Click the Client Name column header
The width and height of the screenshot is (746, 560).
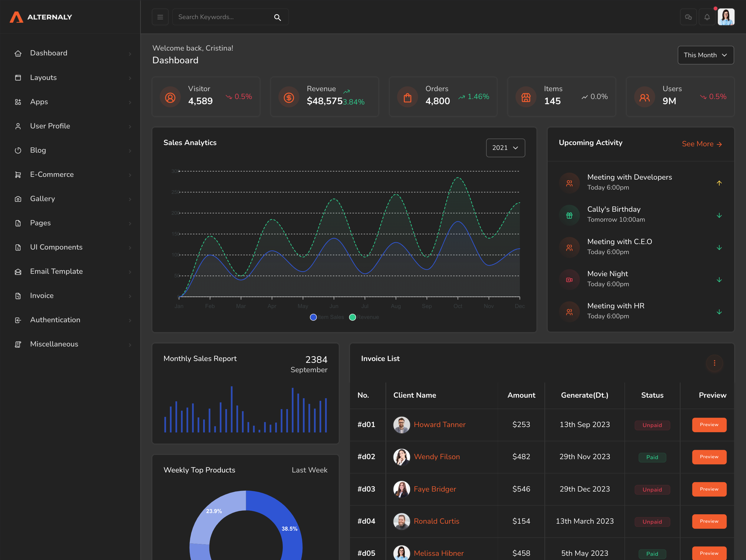coord(414,395)
